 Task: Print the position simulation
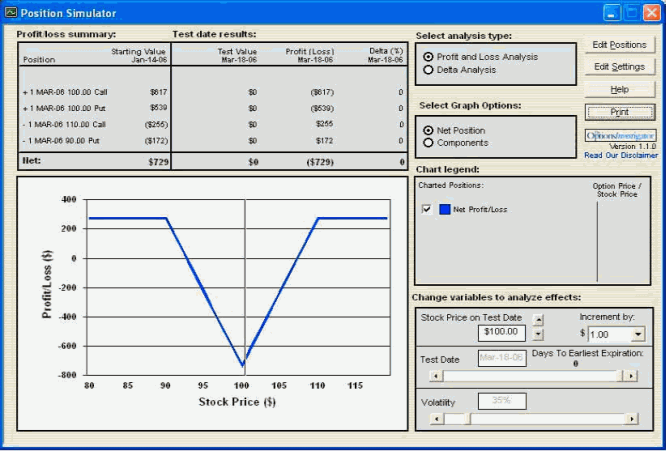620,112
